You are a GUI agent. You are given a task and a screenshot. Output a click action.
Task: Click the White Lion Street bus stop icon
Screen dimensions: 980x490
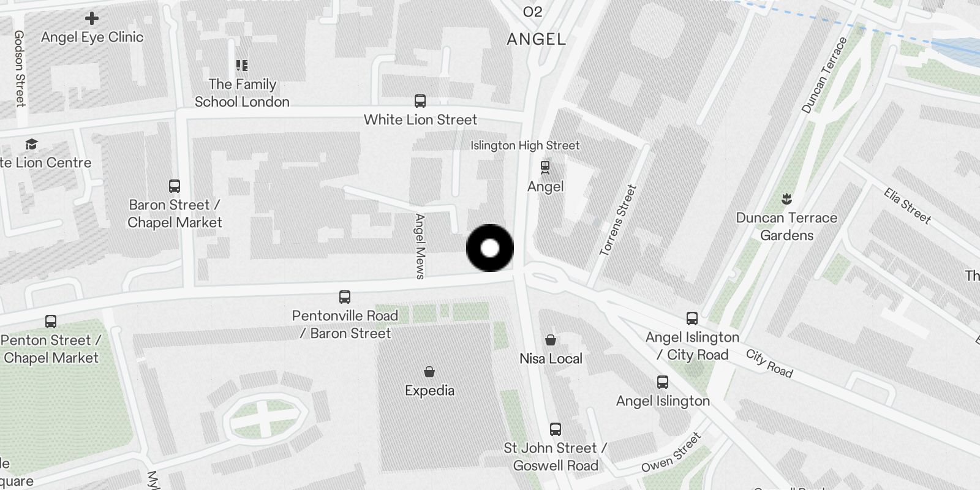click(420, 101)
